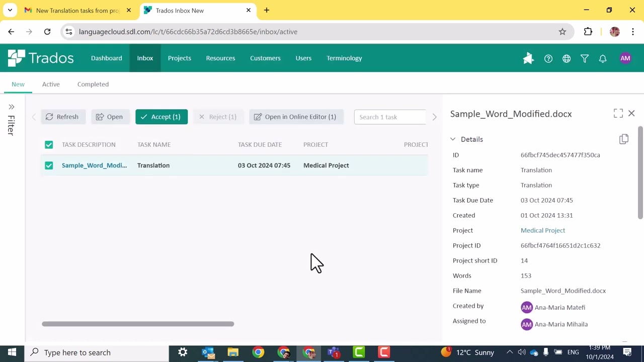Open the language globe icon
The width and height of the screenshot is (644, 362).
567,59
